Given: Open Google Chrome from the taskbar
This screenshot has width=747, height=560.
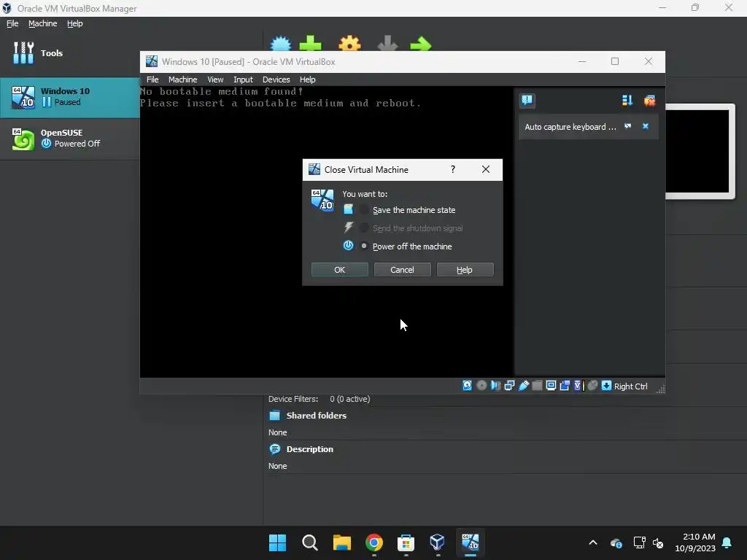Looking at the screenshot, I should tap(374, 542).
